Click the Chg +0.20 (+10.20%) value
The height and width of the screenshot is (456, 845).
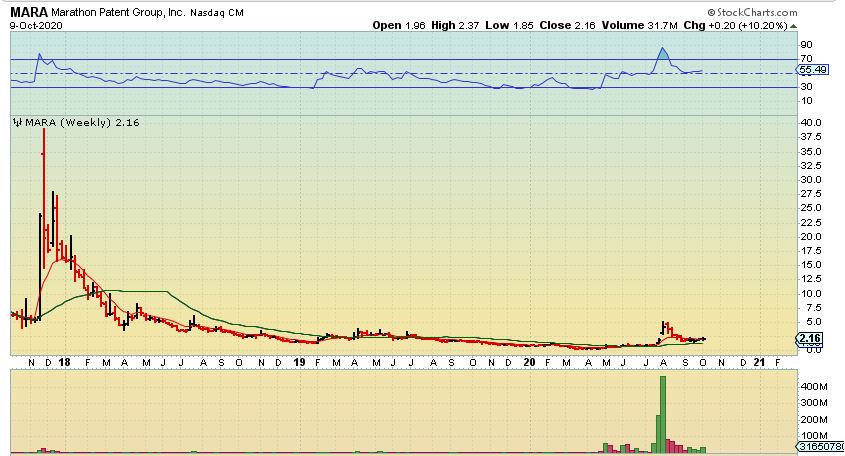[x=736, y=25]
